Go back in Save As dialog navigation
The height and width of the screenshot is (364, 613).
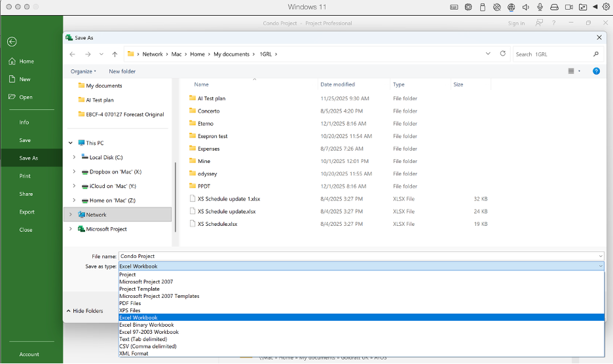[72, 54]
